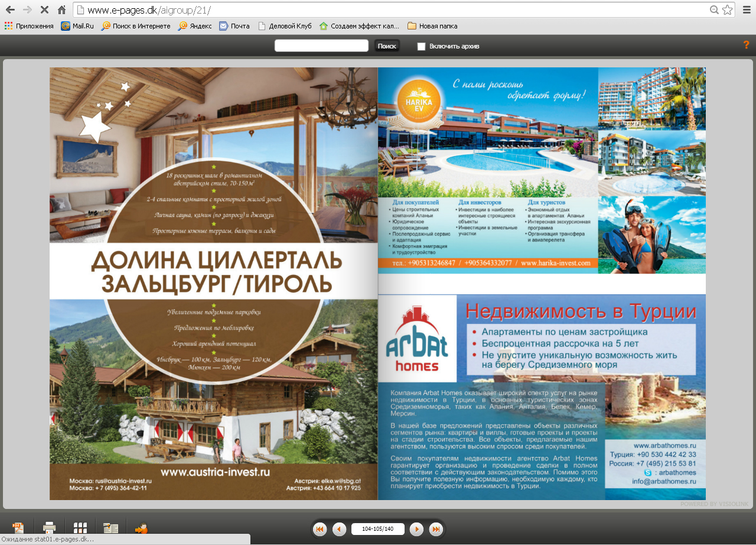Jump to the first page
The image size is (756, 545).
[320, 529]
